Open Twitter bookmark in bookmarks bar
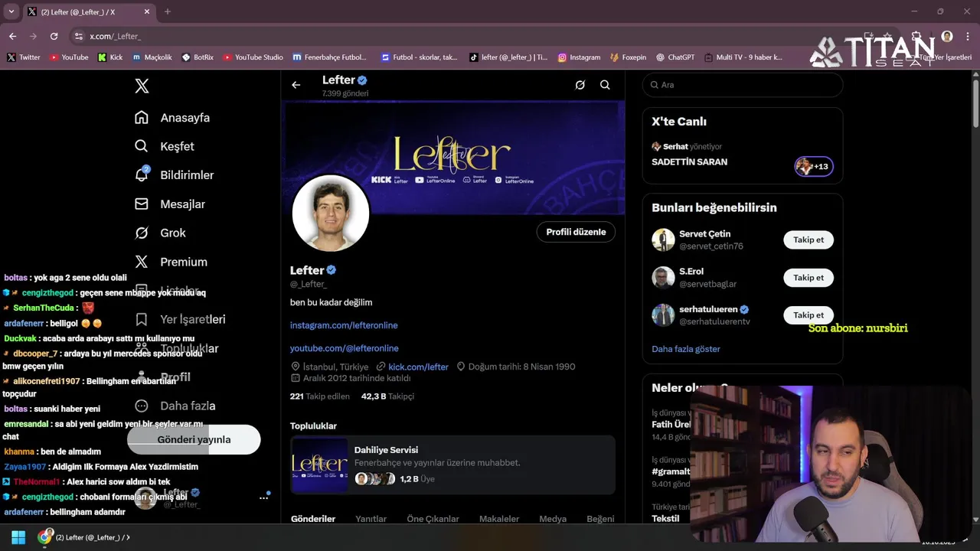 point(24,57)
